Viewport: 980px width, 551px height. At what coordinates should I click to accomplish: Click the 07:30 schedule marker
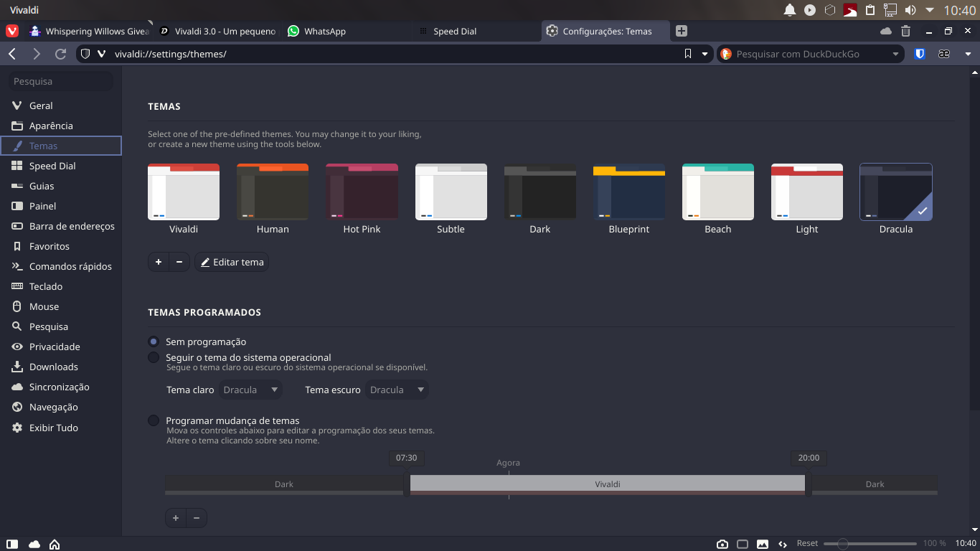[x=406, y=458]
